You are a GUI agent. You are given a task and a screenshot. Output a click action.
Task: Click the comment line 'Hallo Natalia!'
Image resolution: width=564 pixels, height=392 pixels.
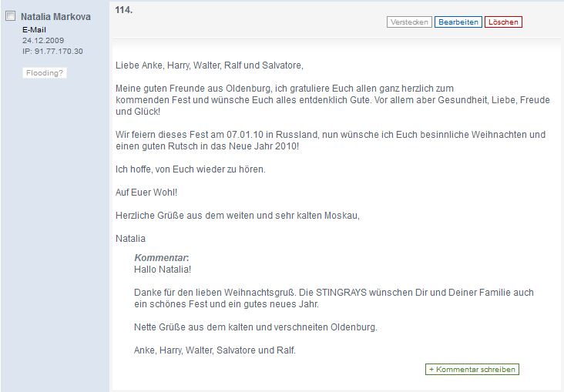[x=163, y=270]
